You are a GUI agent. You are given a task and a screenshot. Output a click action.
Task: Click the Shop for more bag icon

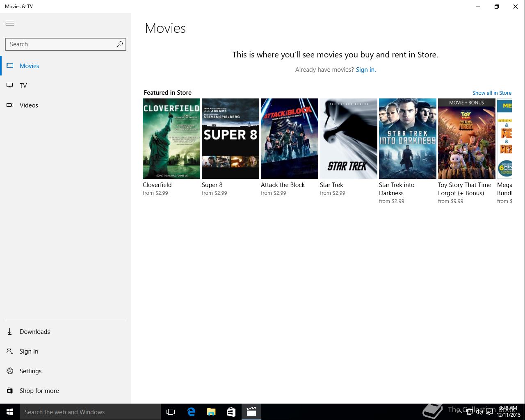click(x=10, y=390)
